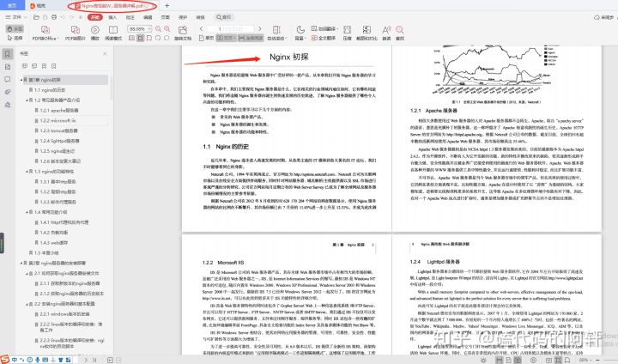Open the Bookmarks sidebar panel icon
618x364 pixels.
coord(8,54)
